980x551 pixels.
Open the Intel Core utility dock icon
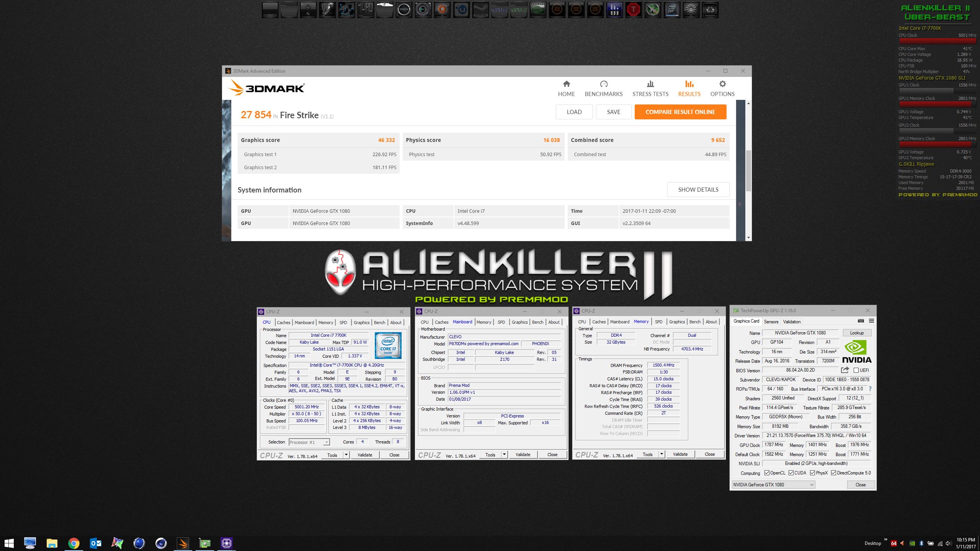(672, 10)
